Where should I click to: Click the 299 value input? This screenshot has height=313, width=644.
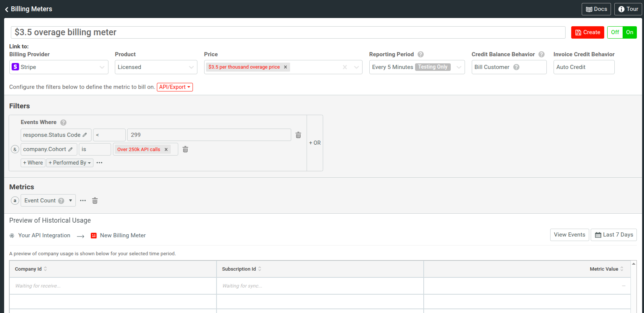(x=209, y=135)
